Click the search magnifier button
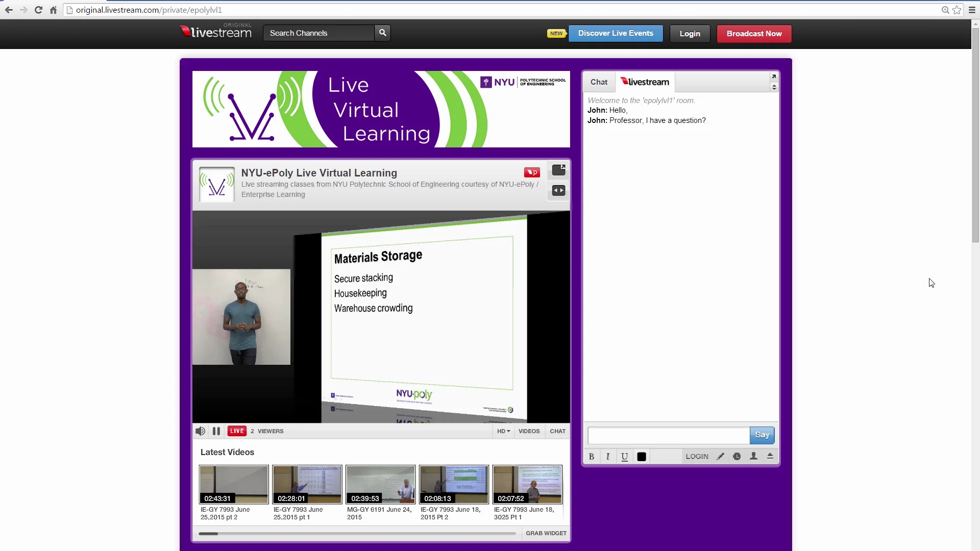 click(x=382, y=33)
